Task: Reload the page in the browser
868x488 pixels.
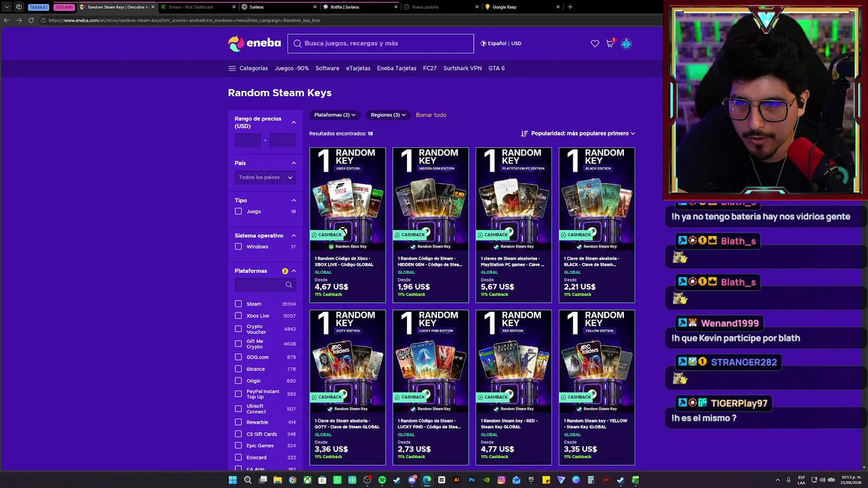Action: [31, 20]
